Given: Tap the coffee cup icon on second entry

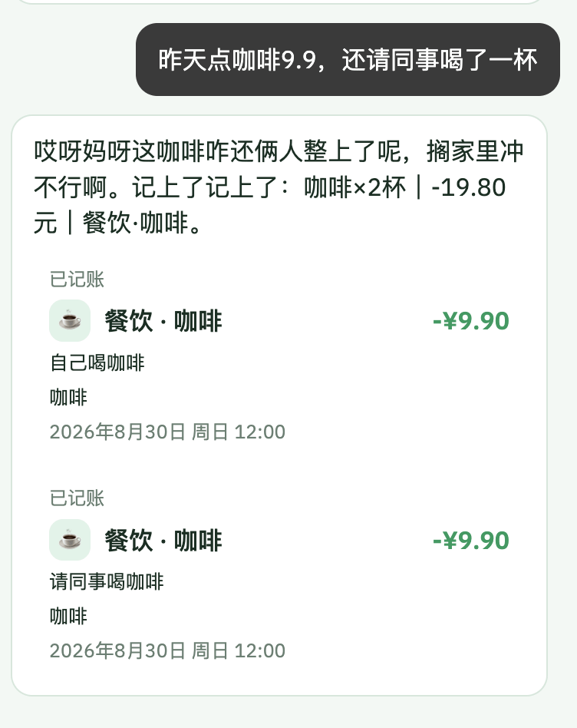Looking at the screenshot, I should [x=70, y=540].
